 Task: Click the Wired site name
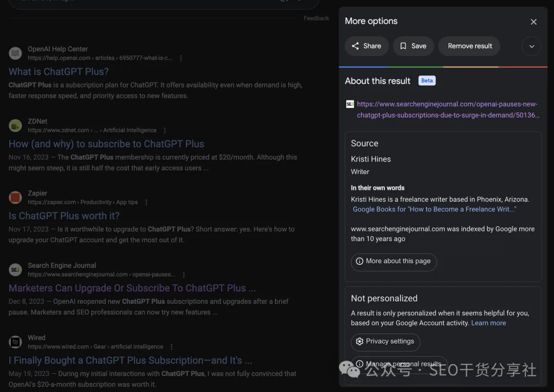click(x=37, y=338)
